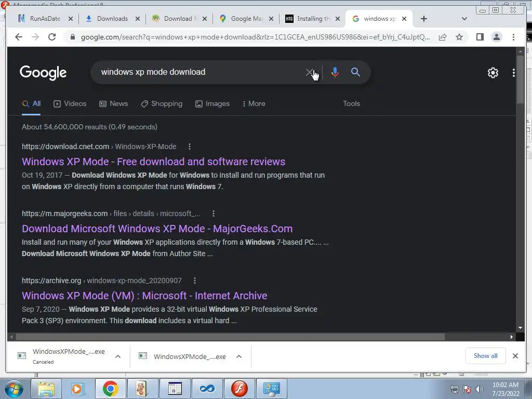Close the downloads bar

pyautogui.click(x=515, y=355)
